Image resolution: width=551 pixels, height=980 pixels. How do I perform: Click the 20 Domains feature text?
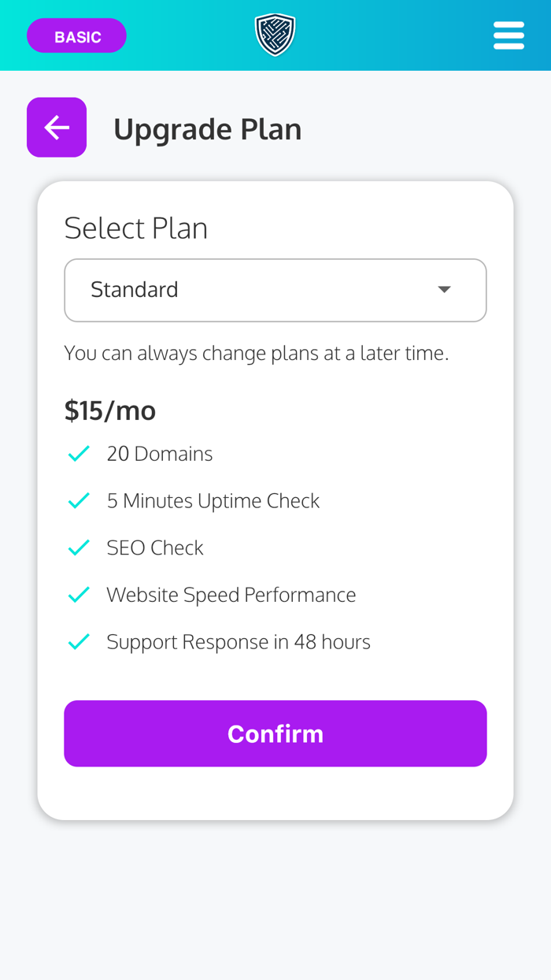tap(160, 453)
